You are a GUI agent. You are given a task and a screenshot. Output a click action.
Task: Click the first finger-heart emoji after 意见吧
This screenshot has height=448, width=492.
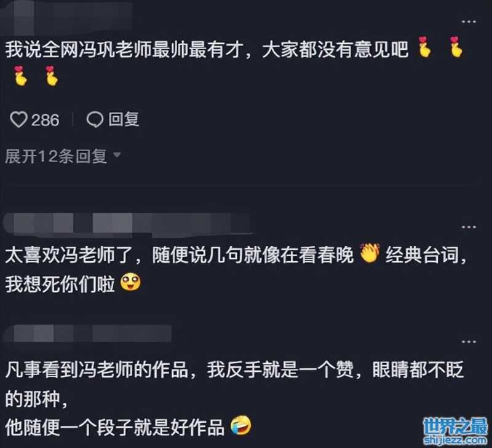coord(424,47)
